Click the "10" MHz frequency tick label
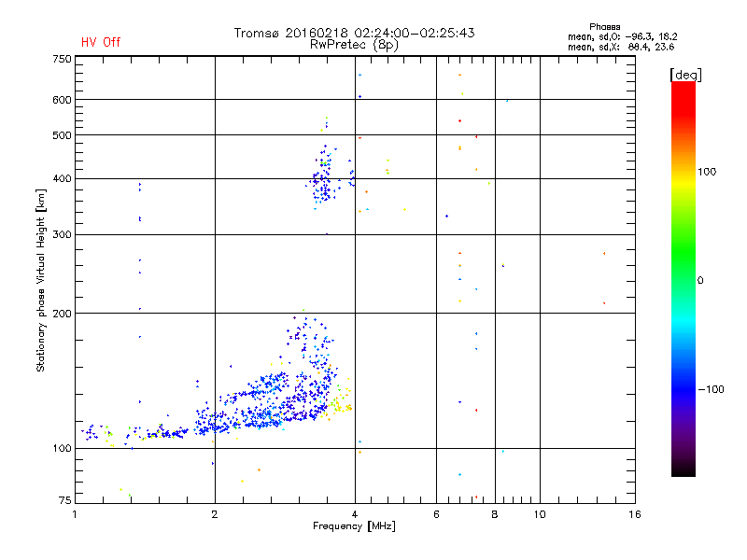747x560 pixels. point(540,514)
